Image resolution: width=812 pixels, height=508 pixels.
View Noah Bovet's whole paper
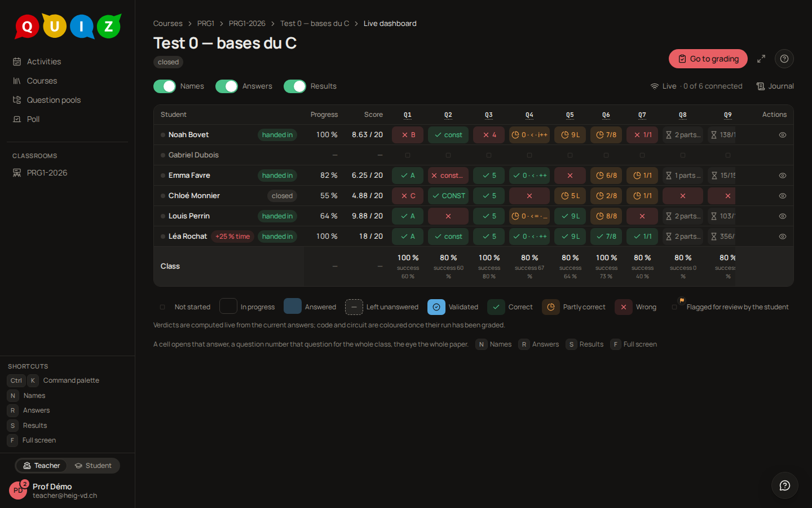(x=783, y=135)
